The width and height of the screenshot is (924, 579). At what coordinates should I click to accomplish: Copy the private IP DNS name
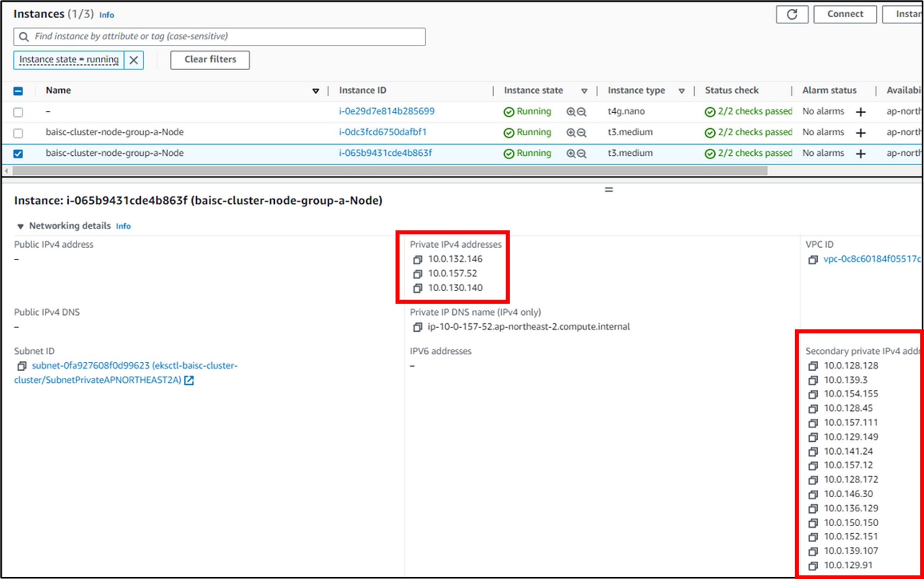coord(418,327)
